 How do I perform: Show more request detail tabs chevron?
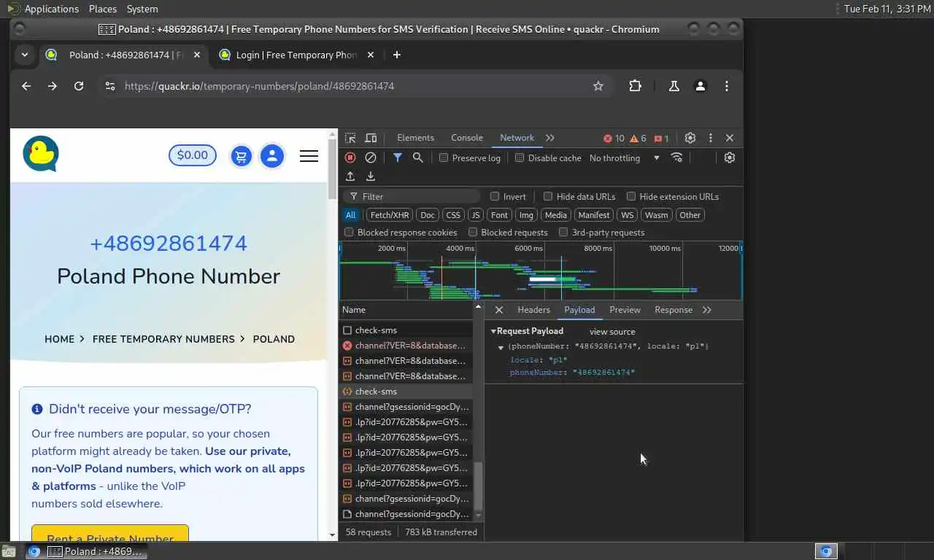pyautogui.click(x=707, y=310)
